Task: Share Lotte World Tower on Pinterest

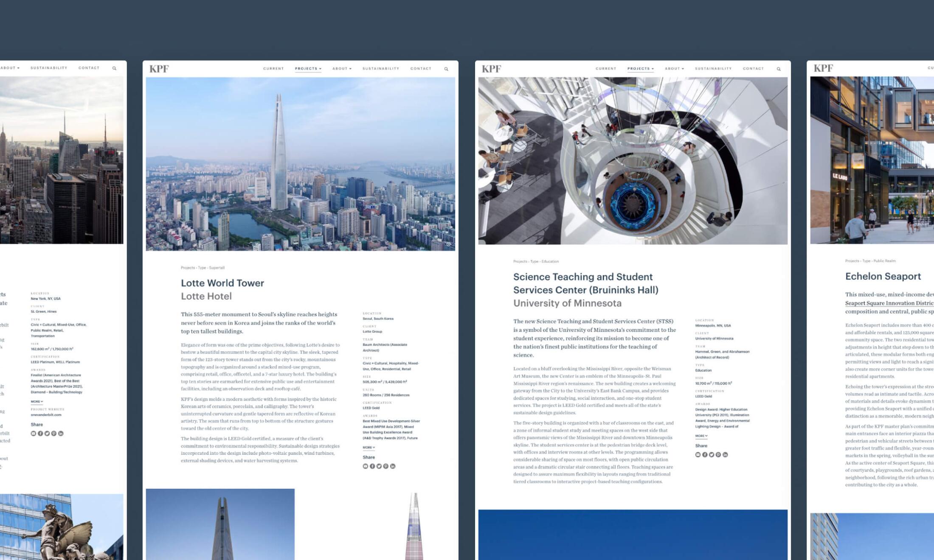Action: pyautogui.click(x=386, y=466)
